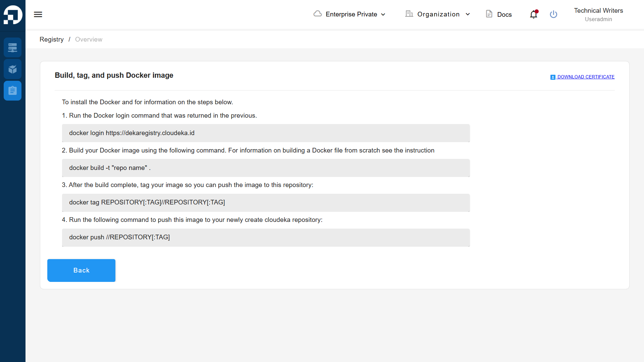Open the server instances sidebar icon
The image size is (644, 362).
click(13, 48)
